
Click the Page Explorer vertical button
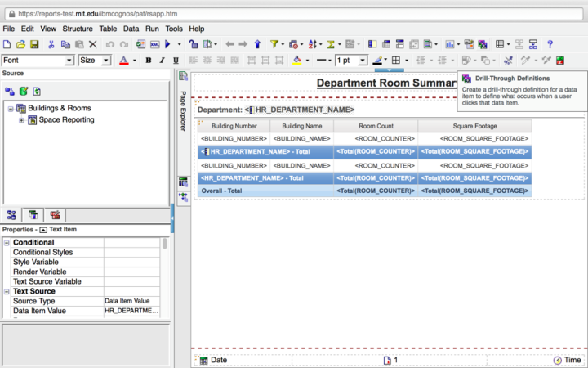tap(183, 110)
